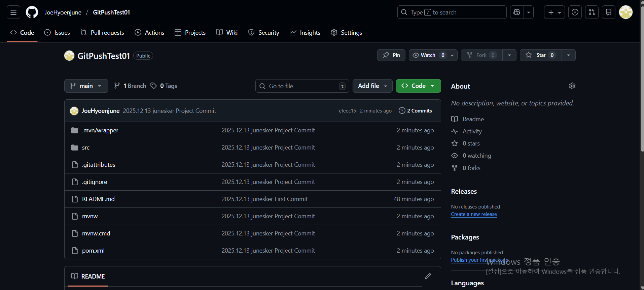Expand the Copilot dropdown arrow
The image size is (644, 290).
529,12
